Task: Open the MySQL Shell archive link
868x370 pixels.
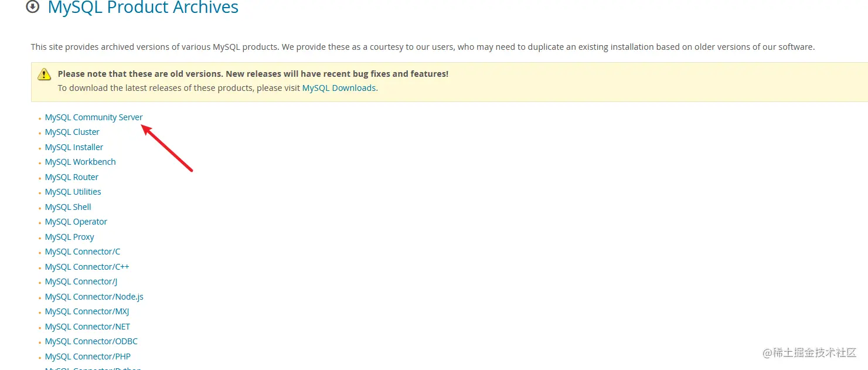Action: [x=68, y=207]
